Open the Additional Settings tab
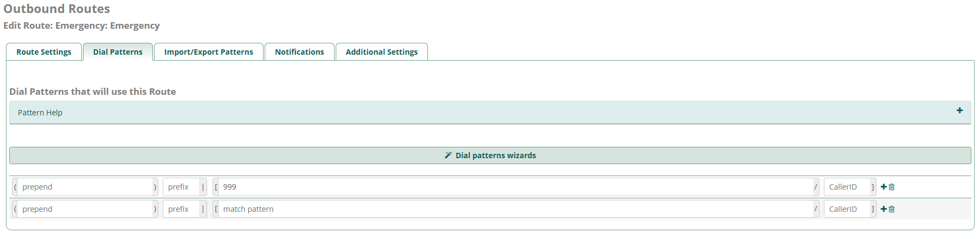Image resolution: width=980 pixels, height=240 pixels. pyautogui.click(x=382, y=52)
